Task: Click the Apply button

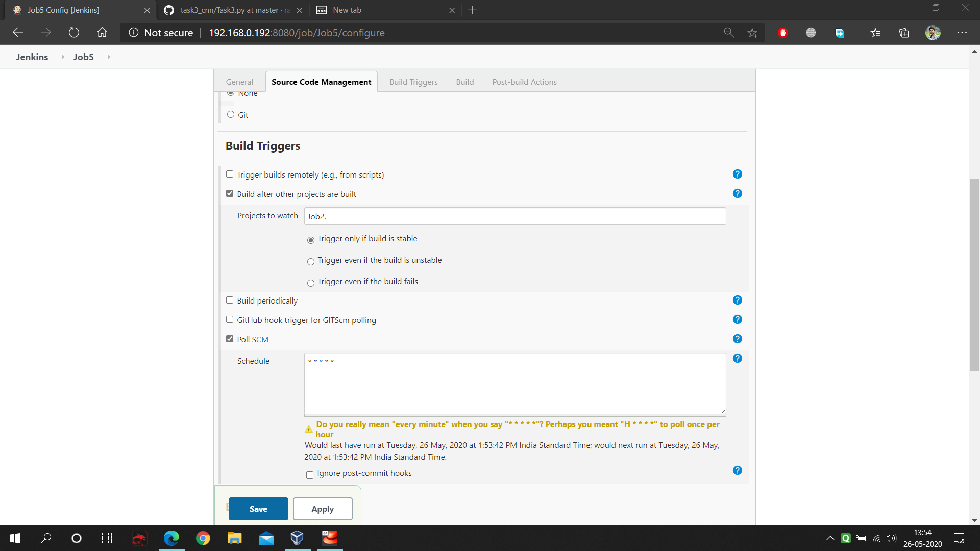Action: [323, 509]
